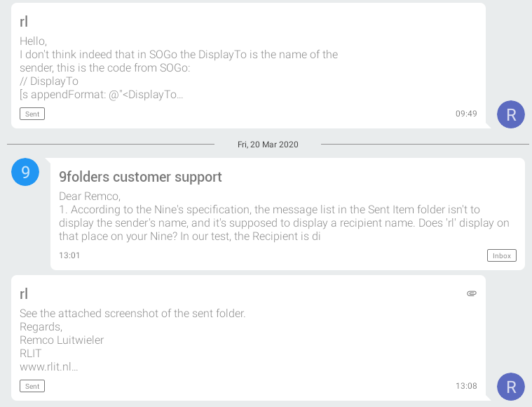The width and height of the screenshot is (532, 407).
Task: Open the 'See the attached screenshot' message
Action: (x=132, y=314)
